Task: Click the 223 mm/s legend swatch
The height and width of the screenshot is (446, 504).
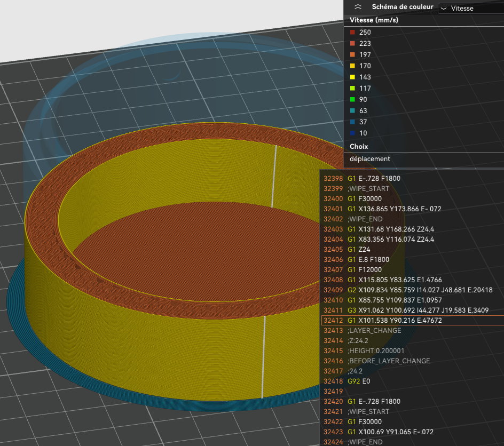Action: pyautogui.click(x=353, y=44)
